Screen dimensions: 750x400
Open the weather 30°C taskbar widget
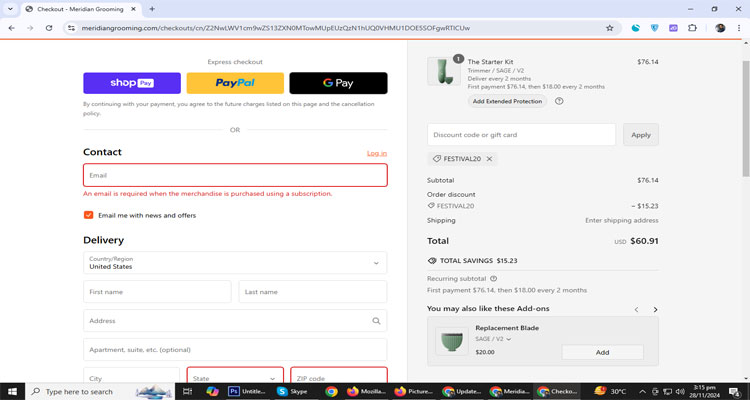point(610,391)
